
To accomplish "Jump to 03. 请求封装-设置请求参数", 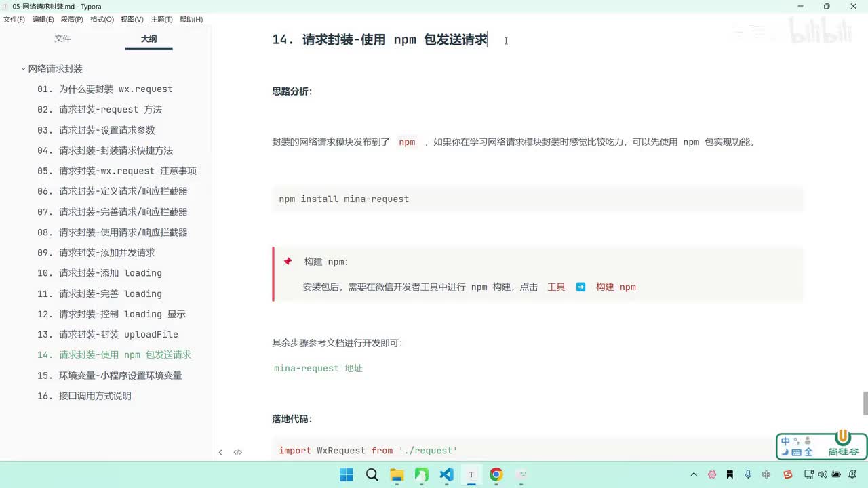I will (x=96, y=130).
